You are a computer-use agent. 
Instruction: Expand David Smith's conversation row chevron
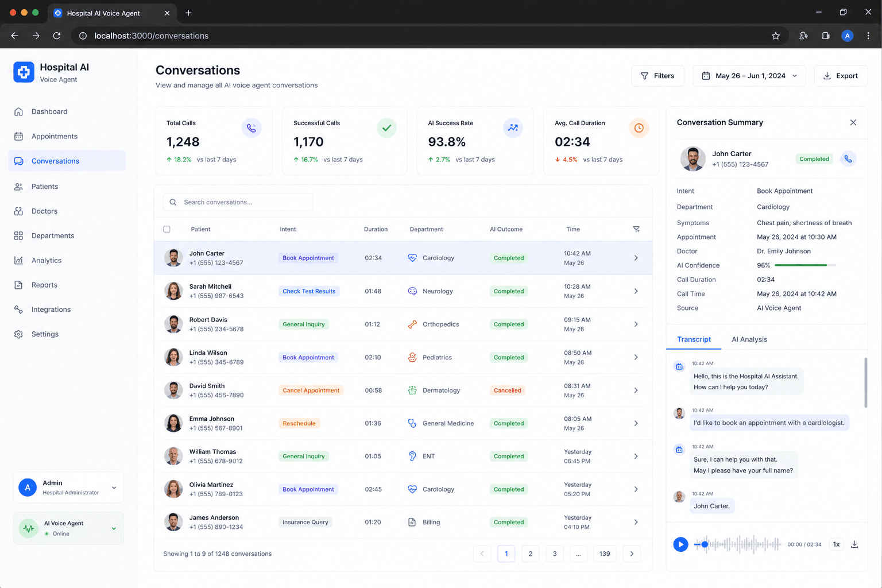click(636, 390)
